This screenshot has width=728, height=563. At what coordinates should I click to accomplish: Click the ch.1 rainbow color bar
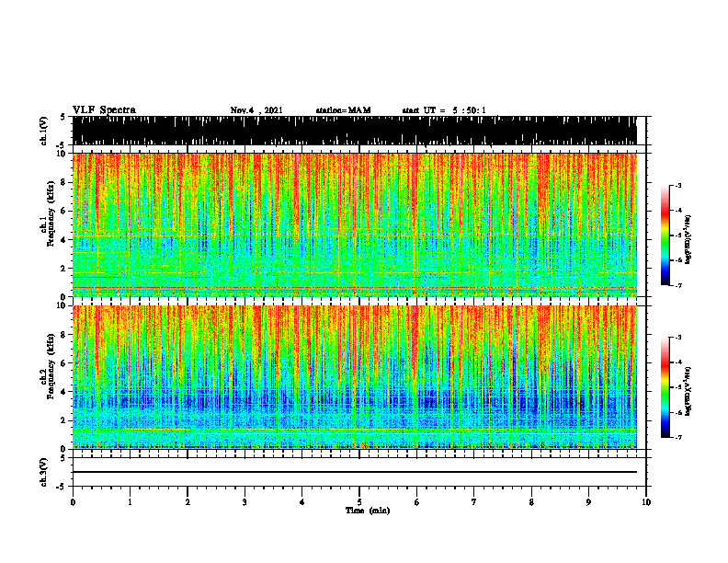tap(665, 235)
